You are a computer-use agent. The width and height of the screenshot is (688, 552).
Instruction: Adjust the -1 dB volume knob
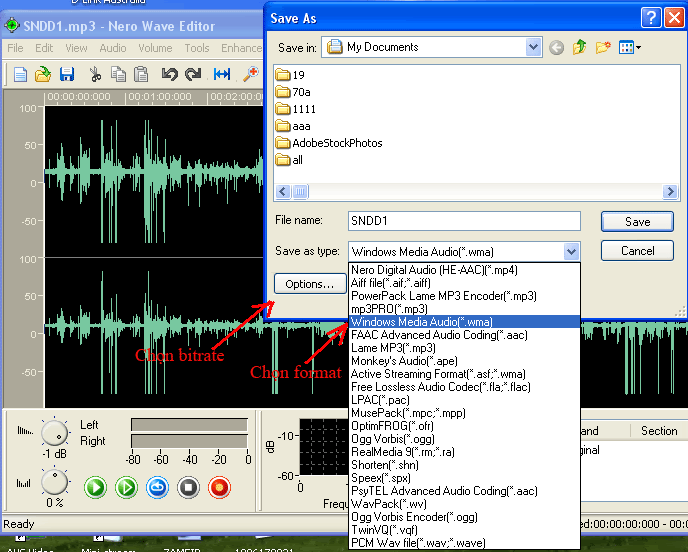(54, 433)
